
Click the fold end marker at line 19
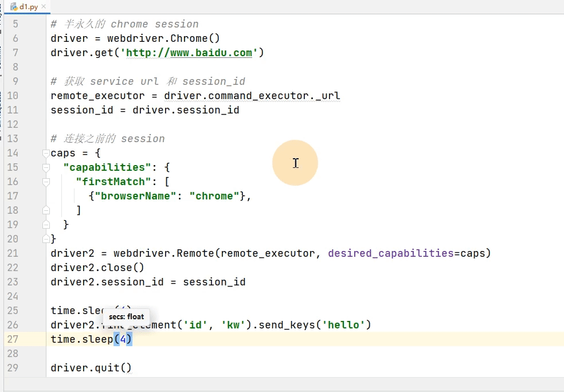pyautogui.click(x=46, y=225)
